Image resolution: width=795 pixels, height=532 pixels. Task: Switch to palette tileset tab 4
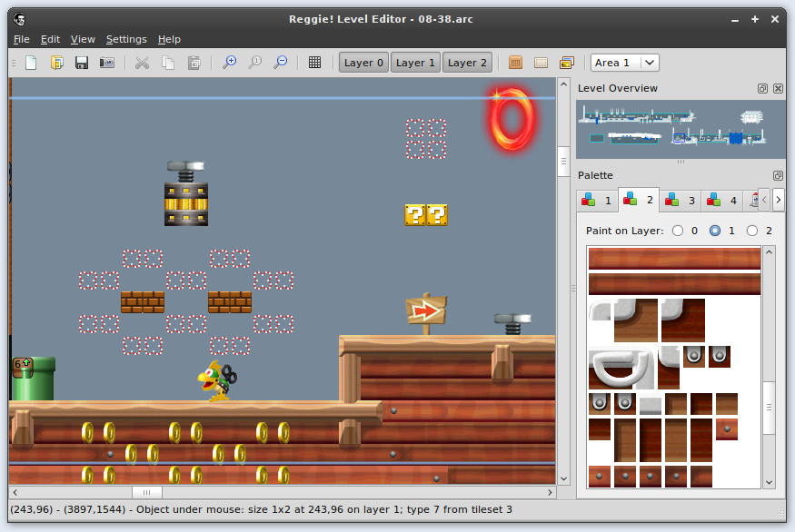click(x=722, y=200)
